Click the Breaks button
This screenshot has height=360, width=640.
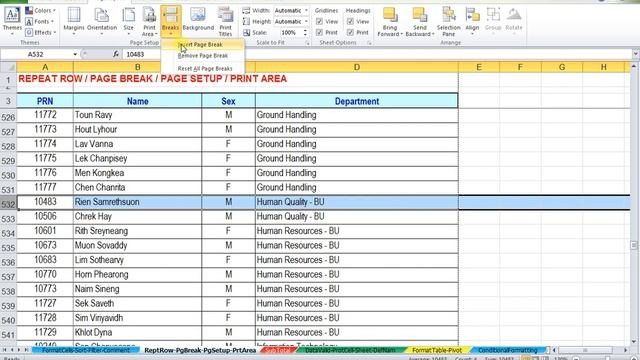pos(171,21)
